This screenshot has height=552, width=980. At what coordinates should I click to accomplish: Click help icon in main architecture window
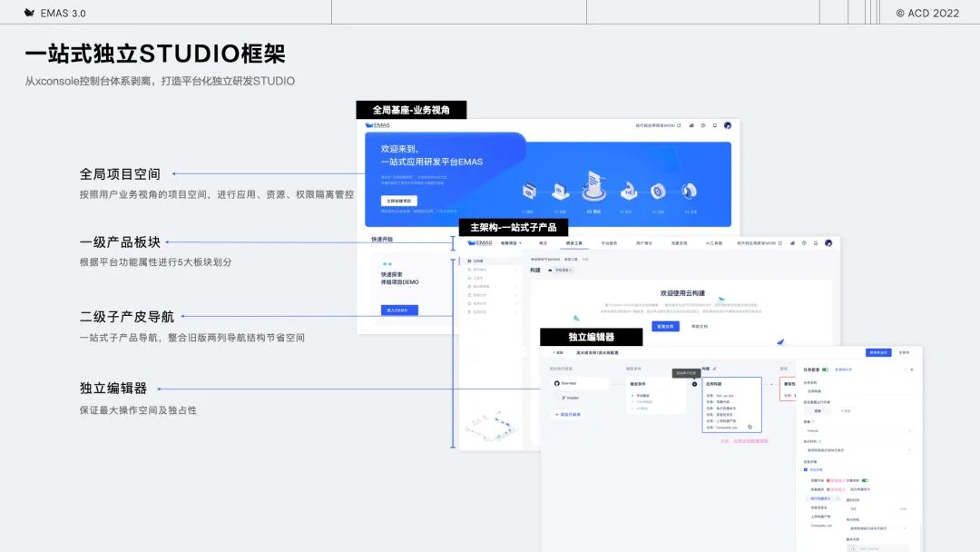point(804,243)
